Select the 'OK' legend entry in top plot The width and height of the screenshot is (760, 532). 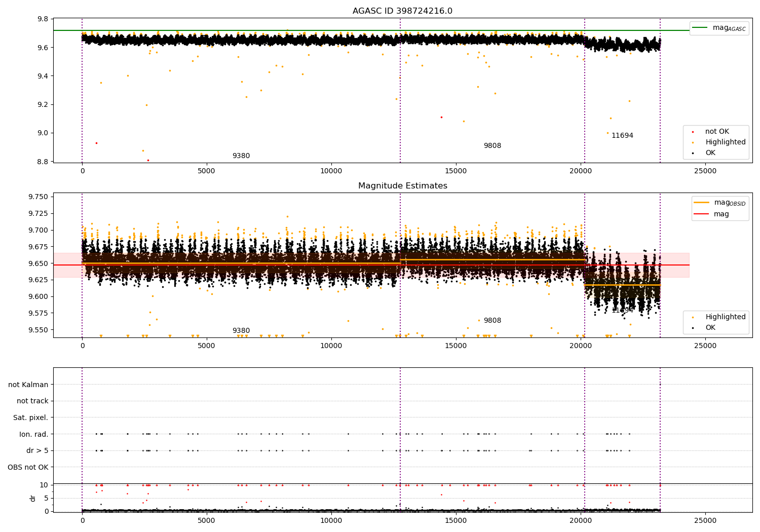pos(710,153)
